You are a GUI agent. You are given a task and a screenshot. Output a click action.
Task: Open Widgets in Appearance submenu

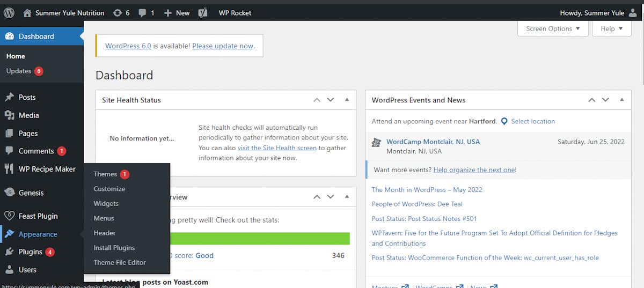click(106, 203)
